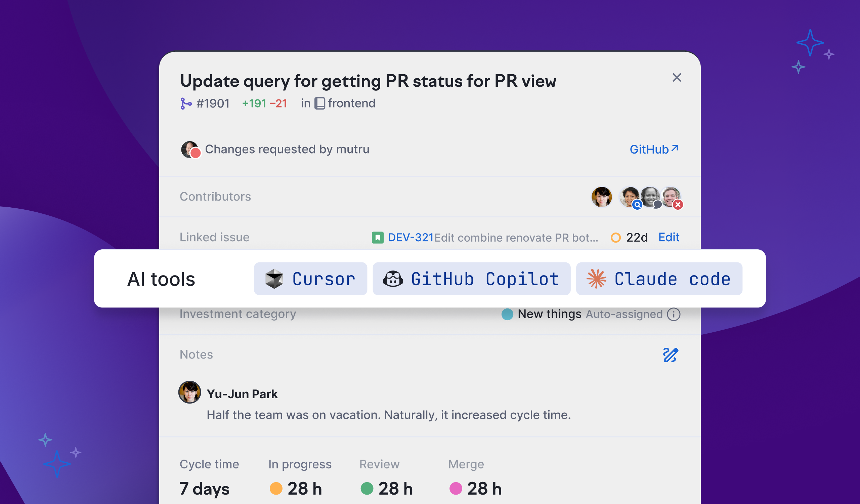Click the Auto-assigned info icon

pyautogui.click(x=673, y=314)
